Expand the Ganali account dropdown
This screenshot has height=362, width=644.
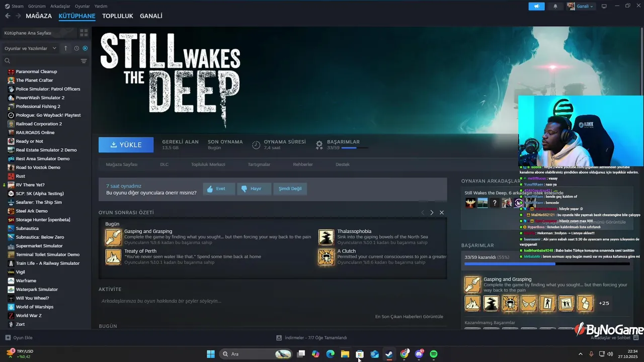(x=581, y=6)
